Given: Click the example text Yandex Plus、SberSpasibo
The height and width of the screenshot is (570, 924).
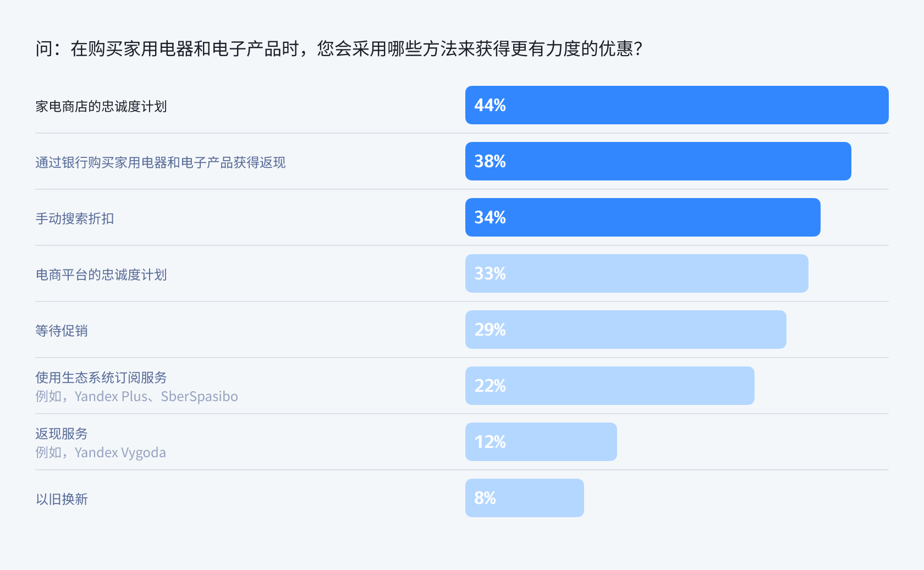Looking at the screenshot, I should pyautogui.click(x=156, y=396).
